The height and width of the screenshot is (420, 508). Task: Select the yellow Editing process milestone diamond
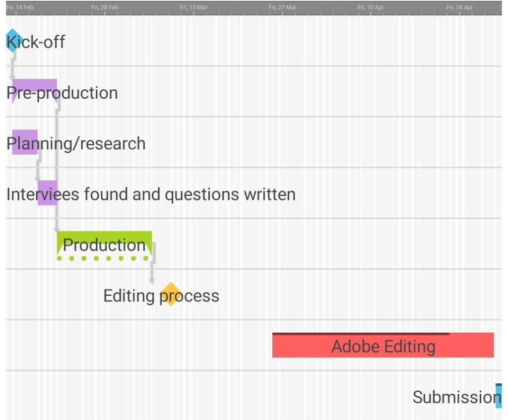click(x=171, y=294)
